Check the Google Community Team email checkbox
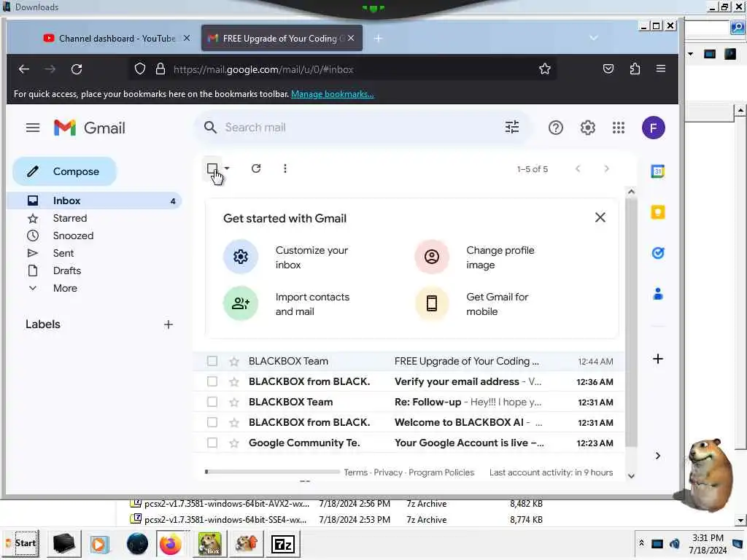 pyautogui.click(x=212, y=443)
